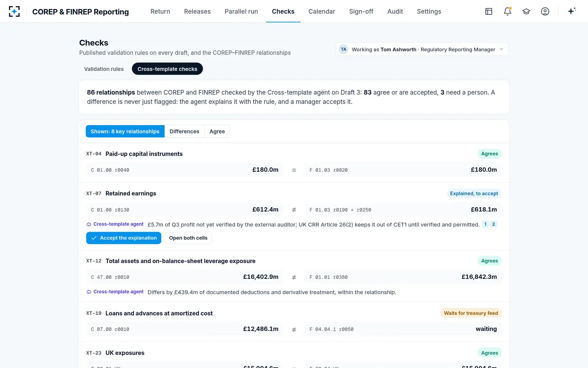This screenshot has height=368, width=588.
Task: Open citation reference 2
Action: (x=493, y=224)
